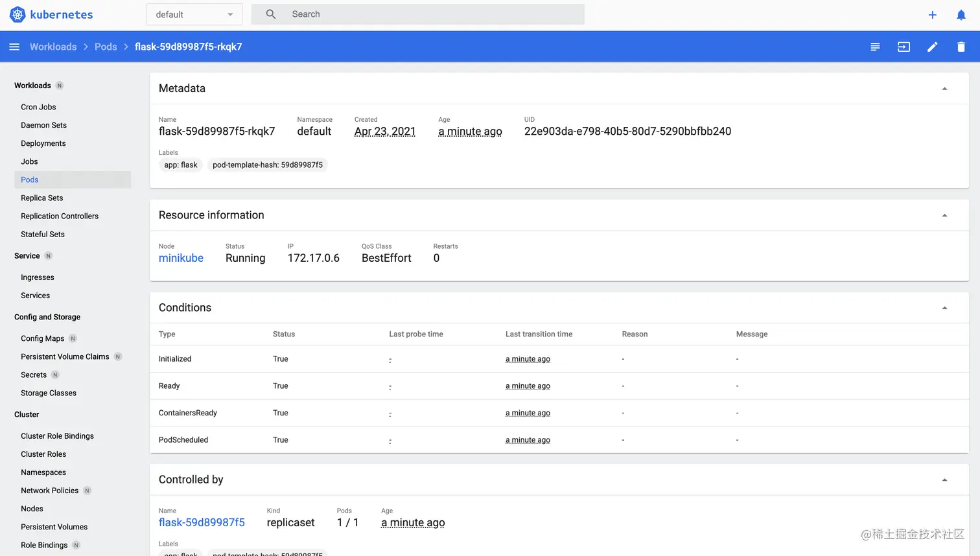This screenshot has width=980, height=556.
Task: Go to Pods breadcrumb
Action: click(106, 47)
